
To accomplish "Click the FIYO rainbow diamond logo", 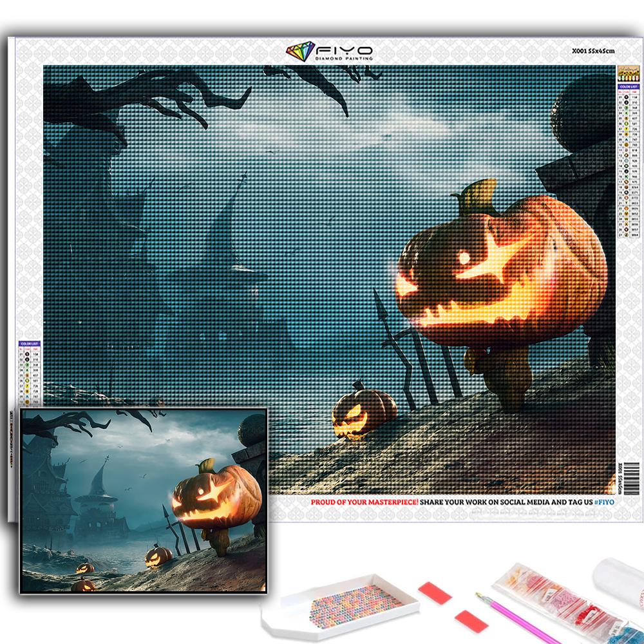I will click(300, 52).
